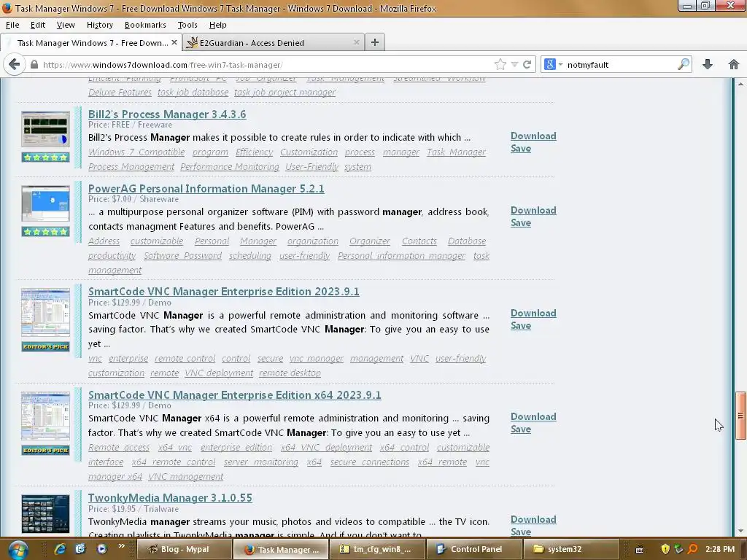Viewport: 747px width, 560px height.
Task: Open the Edit menu
Action: [38, 25]
